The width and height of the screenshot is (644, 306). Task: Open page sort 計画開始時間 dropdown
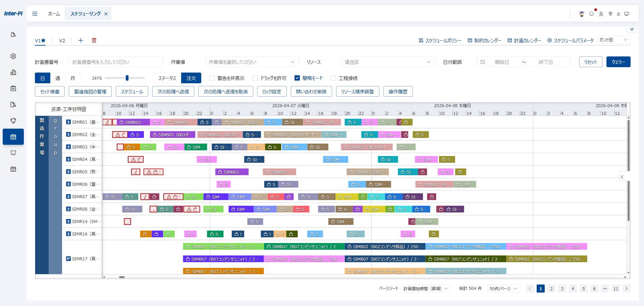click(426, 289)
